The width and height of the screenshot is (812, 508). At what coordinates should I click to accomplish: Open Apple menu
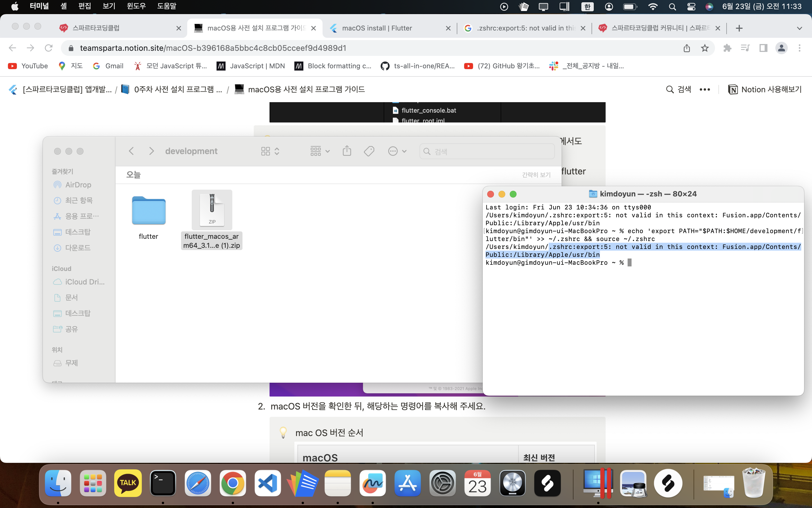point(15,6)
